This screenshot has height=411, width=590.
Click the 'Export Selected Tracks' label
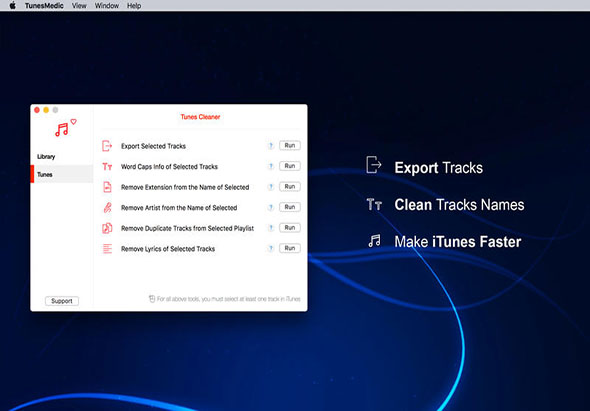153,146
